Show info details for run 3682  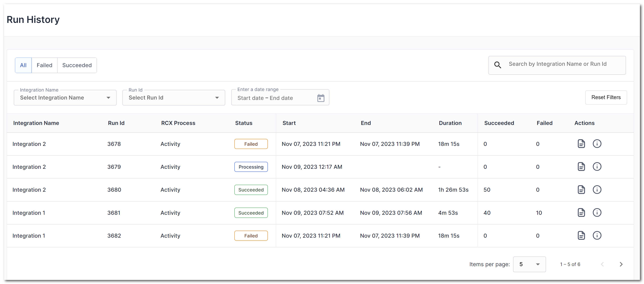pyautogui.click(x=597, y=236)
